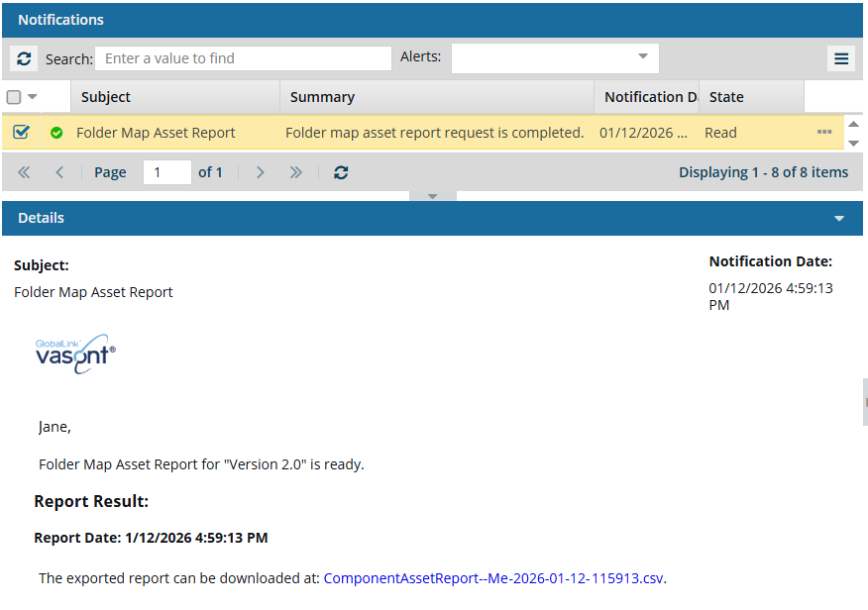The image size is (868, 610).
Task: Click the Search input field
Action: click(243, 58)
